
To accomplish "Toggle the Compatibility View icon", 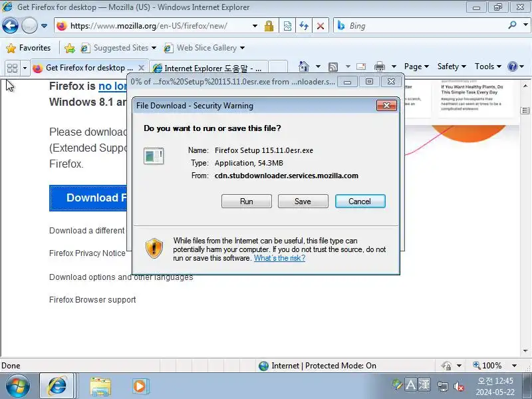I will (287, 26).
